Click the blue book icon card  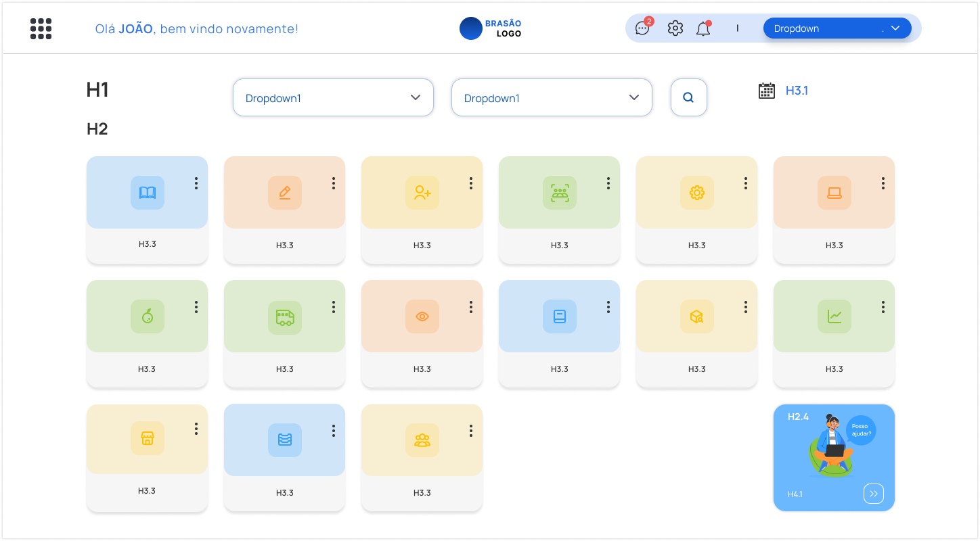click(x=148, y=193)
